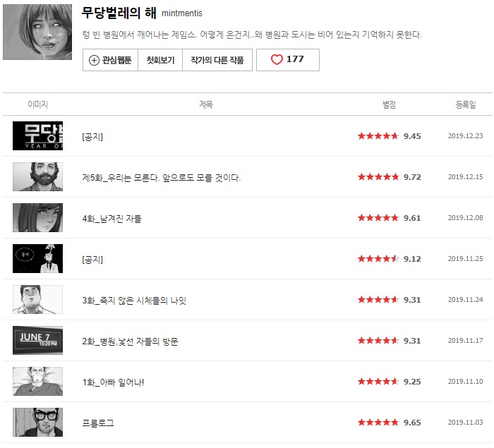The width and height of the screenshot is (494, 448).
Task: Open the 2019.11.25 [공지] notice link
Action: (92, 259)
